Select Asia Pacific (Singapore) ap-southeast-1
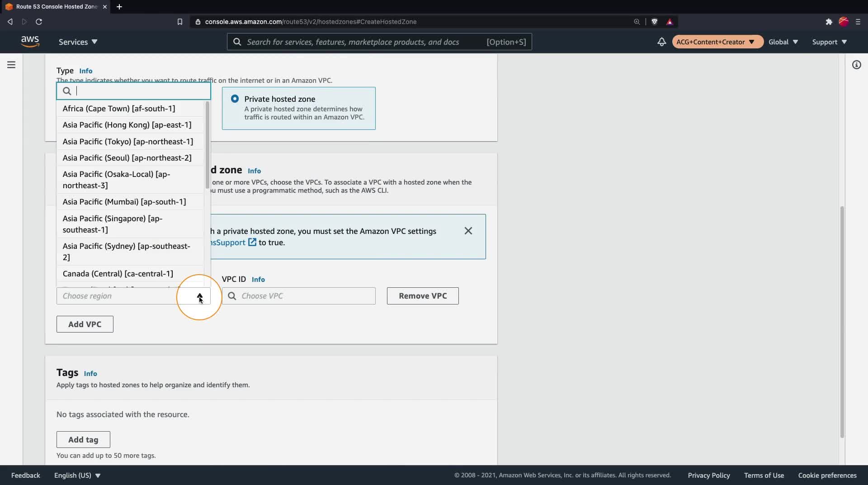This screenshot has height=485, width=868. pos(130,224)
